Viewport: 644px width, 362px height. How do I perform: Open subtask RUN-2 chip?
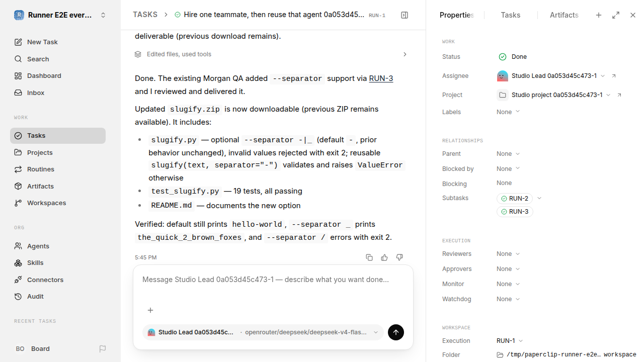coord(515,199)
